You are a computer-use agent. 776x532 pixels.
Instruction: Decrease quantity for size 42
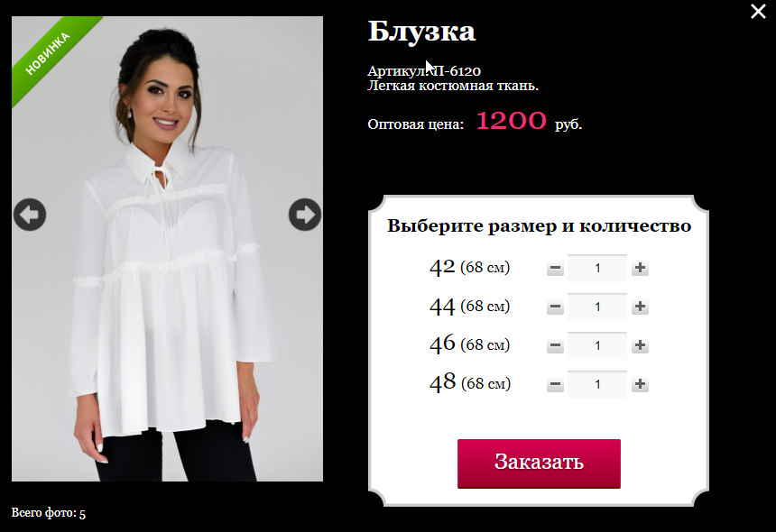click(x=555, y=269)
